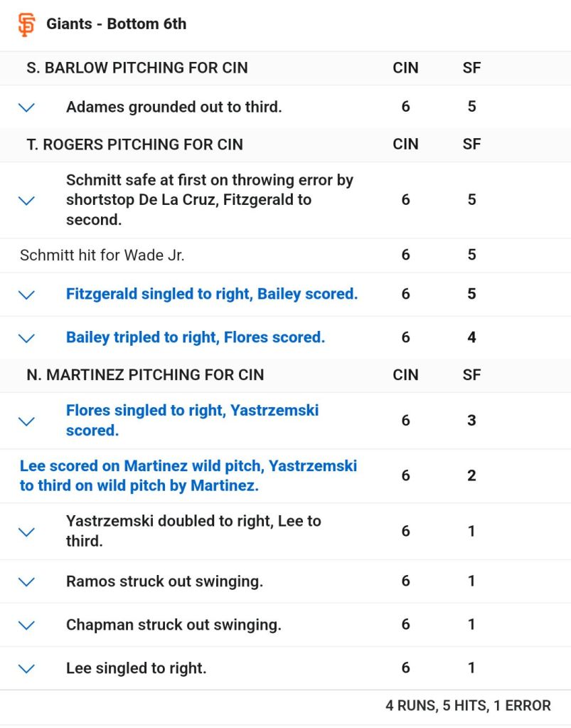
Task: Expand Schmitt safe at first play details
Action: [26, 200]
